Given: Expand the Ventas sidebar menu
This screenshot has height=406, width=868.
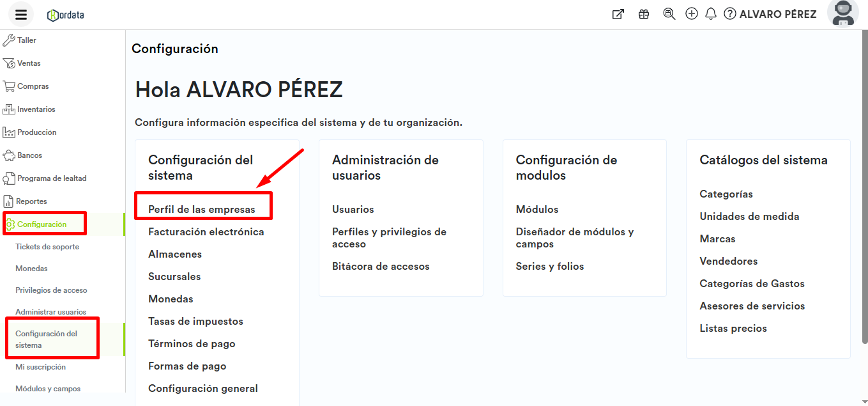Looking at the screenshot, I should click(x=29, y=63).
